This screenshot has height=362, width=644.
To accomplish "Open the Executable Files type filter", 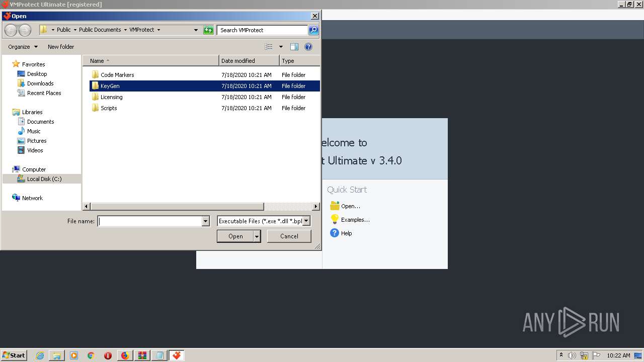I will click(x=264, y=221).
